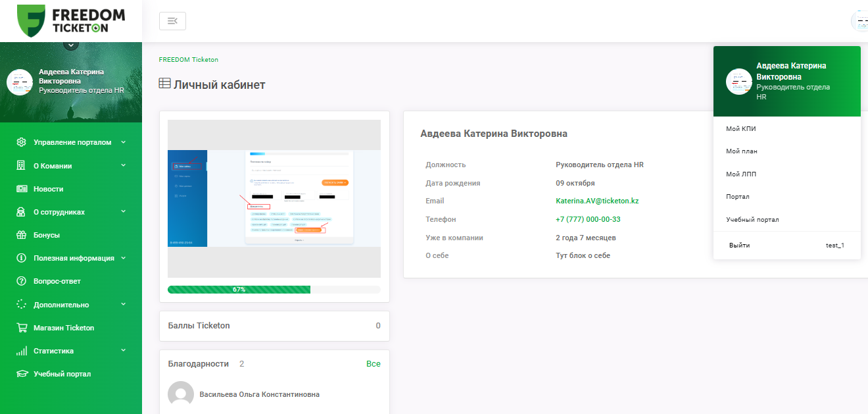Collapse the profile card via the down chevron

(71, 45)
